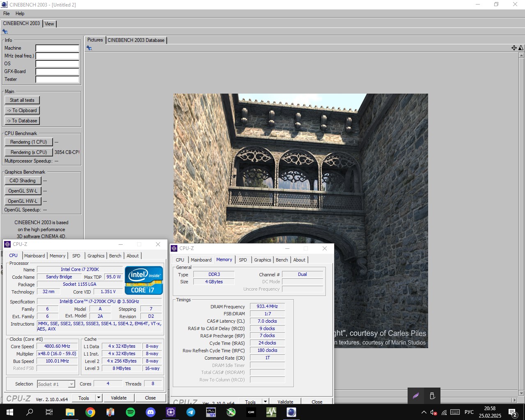525x420 pixels.
Task: Select the Core Speed value 4800.60 MHz
Action: [x=57, y=347]
